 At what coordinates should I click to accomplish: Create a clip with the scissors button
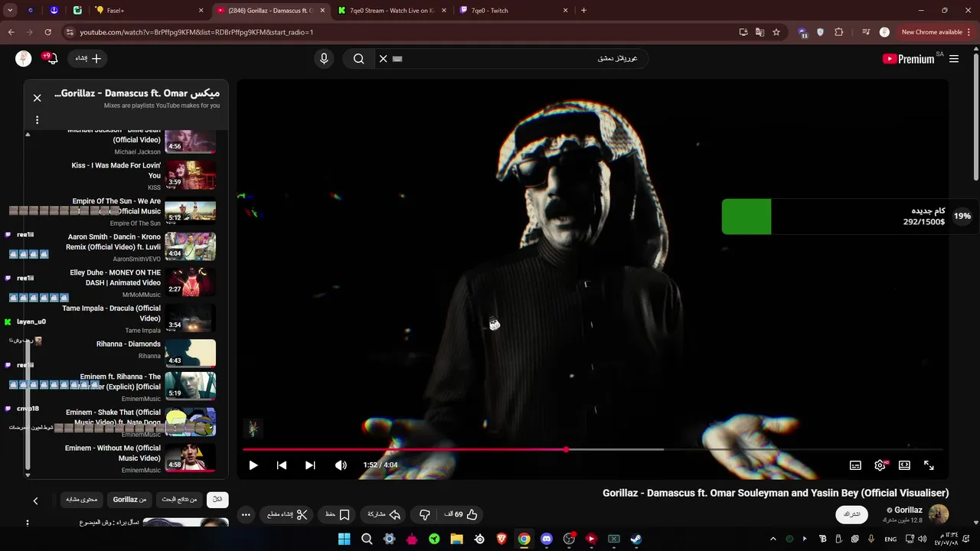tap(287, 515)
